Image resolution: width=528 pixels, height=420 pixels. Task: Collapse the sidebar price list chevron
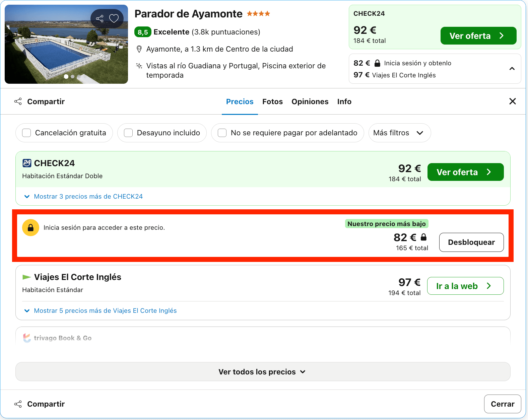(x=512, y=69)
